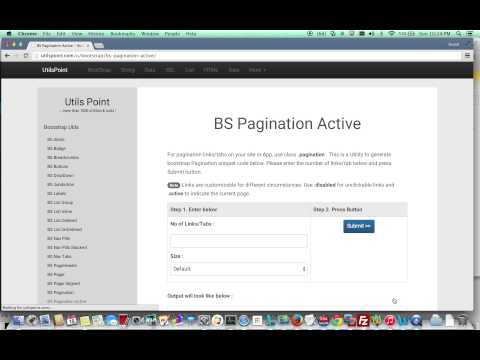Image resolution: width=480 pixels, height=360 pixels.
Task: Open BS Jumbotron in the sidebar
Action: click(61, 184)
